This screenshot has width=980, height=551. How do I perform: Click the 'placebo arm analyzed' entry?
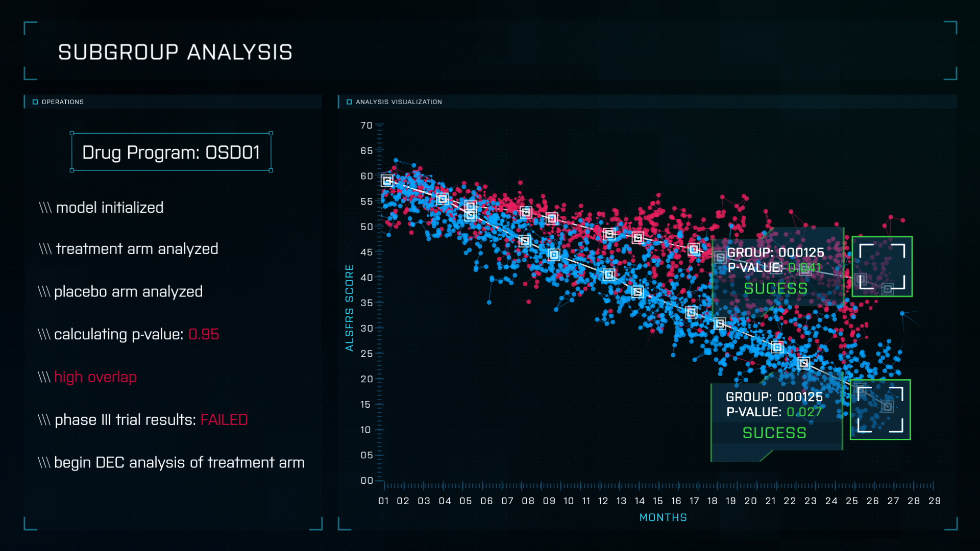128,292
